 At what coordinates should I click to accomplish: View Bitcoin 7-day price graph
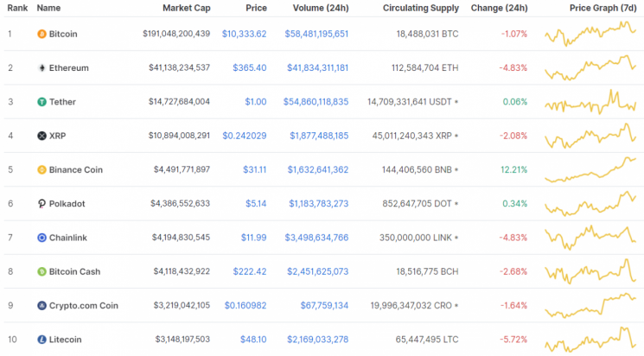(590, 34)
